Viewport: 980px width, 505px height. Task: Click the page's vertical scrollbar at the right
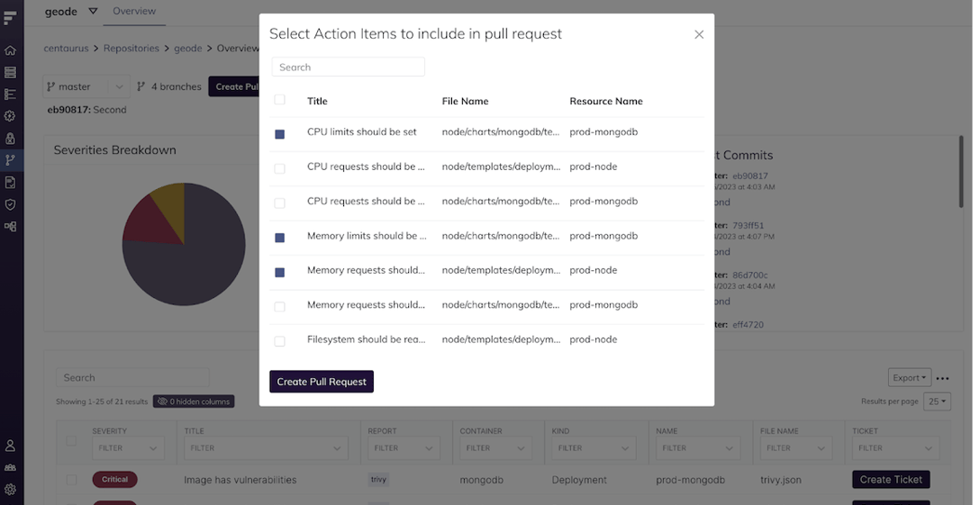pyautogui.click(x=961, y=172)
